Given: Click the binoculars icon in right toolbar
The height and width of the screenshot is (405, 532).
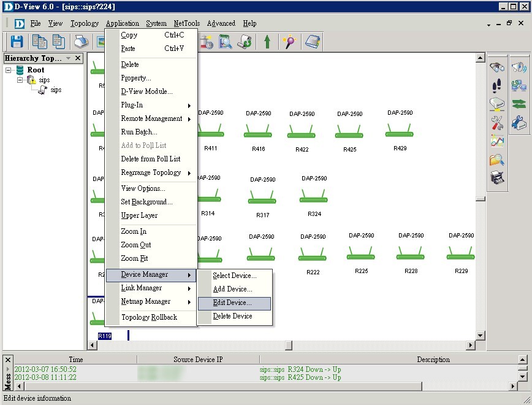Looking at the screenshot, I should point(497,67).
